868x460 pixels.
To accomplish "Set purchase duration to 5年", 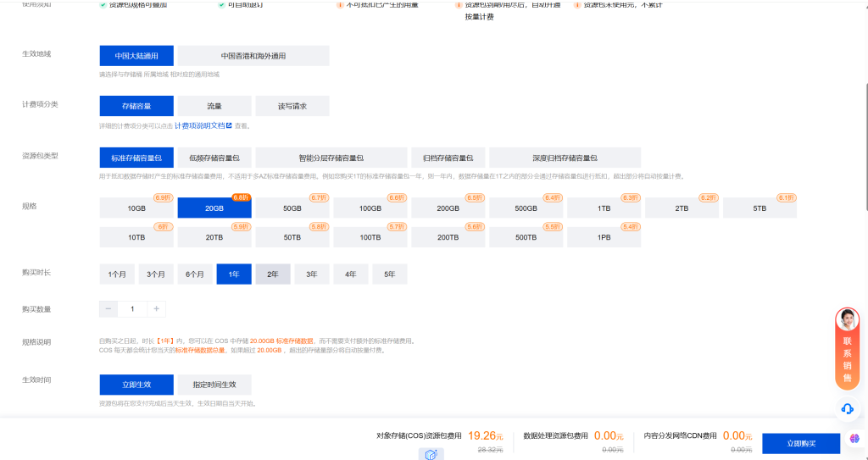I will coord(390,274).
